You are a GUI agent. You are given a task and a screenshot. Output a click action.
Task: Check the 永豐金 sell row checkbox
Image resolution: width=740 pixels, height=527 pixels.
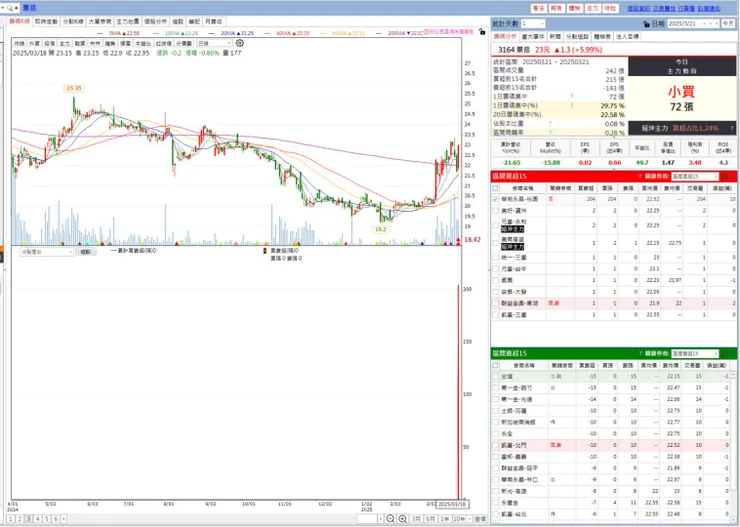[x=496, y=502]
